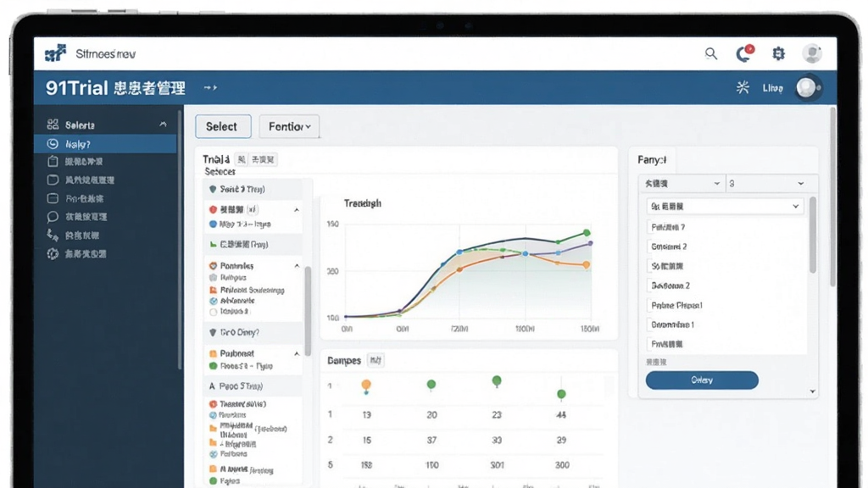Image resolution: width=868 pixels, height=488 pixels.
Task: Click the table cell showing 301
Action: pyautogui.click(x=497, y=465)
